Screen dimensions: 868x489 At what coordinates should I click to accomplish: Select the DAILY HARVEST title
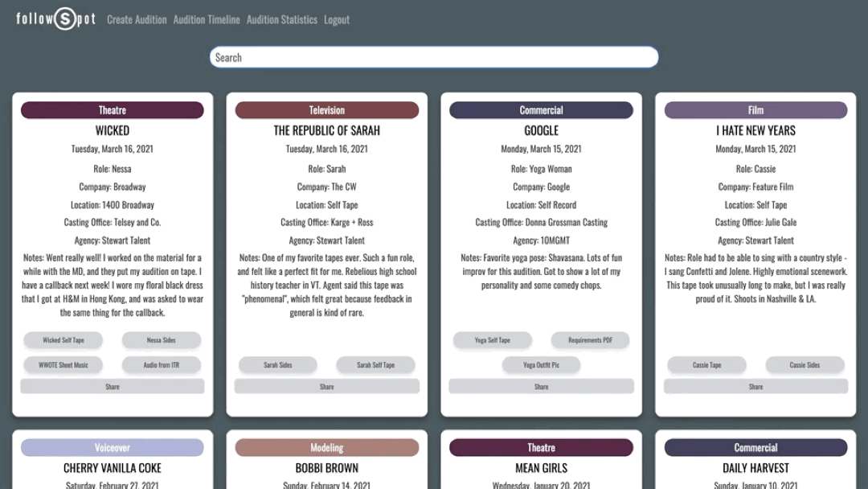click(755, 468)
